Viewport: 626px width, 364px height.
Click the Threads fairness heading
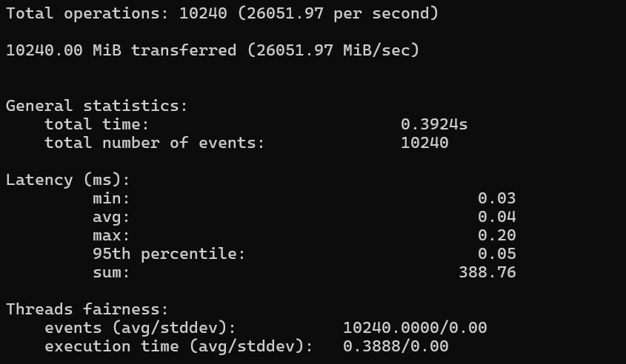pyautogui.click(x=87, y=309)
